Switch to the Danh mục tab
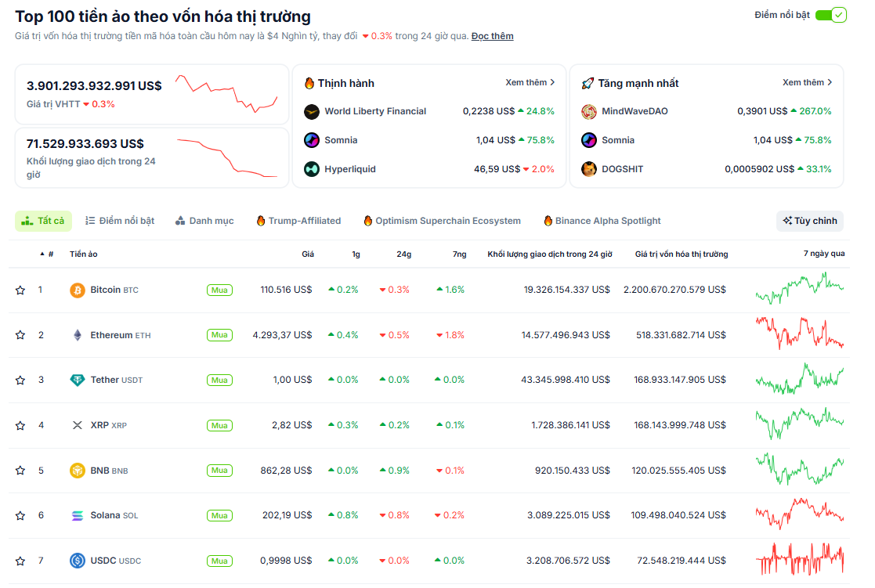Screen dimensions: 875x588 (204, 221)
